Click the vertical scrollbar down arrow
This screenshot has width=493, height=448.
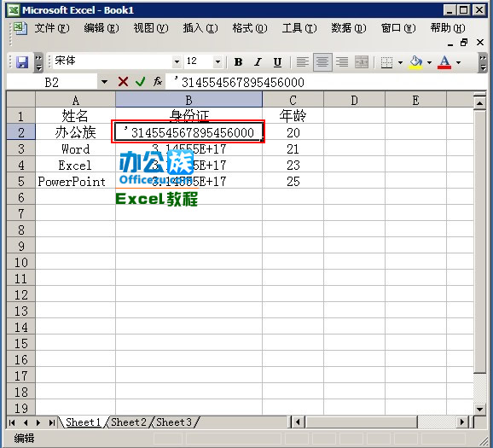[x=480, y=410]
